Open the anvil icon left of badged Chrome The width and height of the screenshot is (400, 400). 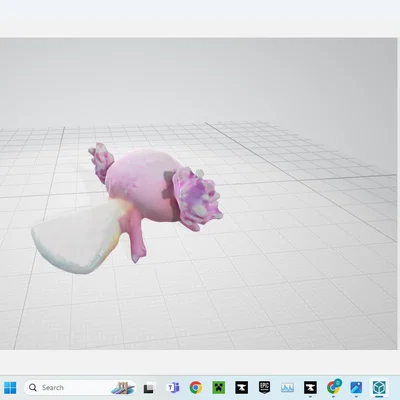coord(310,388)
